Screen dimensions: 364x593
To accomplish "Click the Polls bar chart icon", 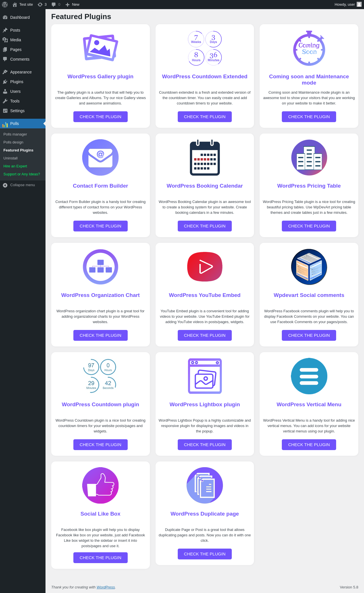I will [x=5, y=124].
